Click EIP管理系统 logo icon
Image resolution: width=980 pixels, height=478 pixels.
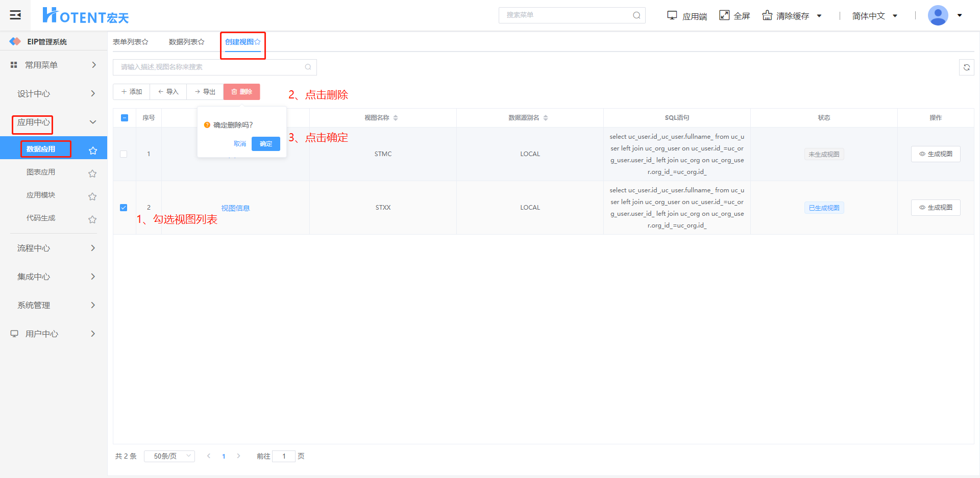[15, 41]
